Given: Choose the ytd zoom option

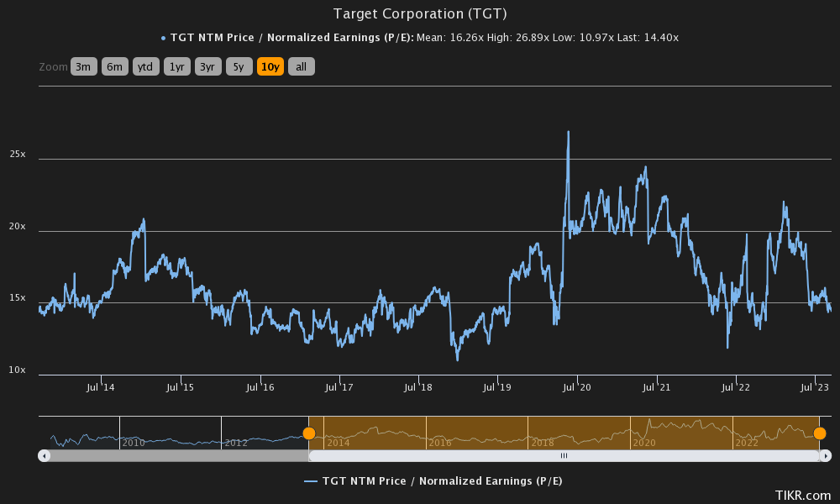Looking at the screenshot, I should point(145,66).
